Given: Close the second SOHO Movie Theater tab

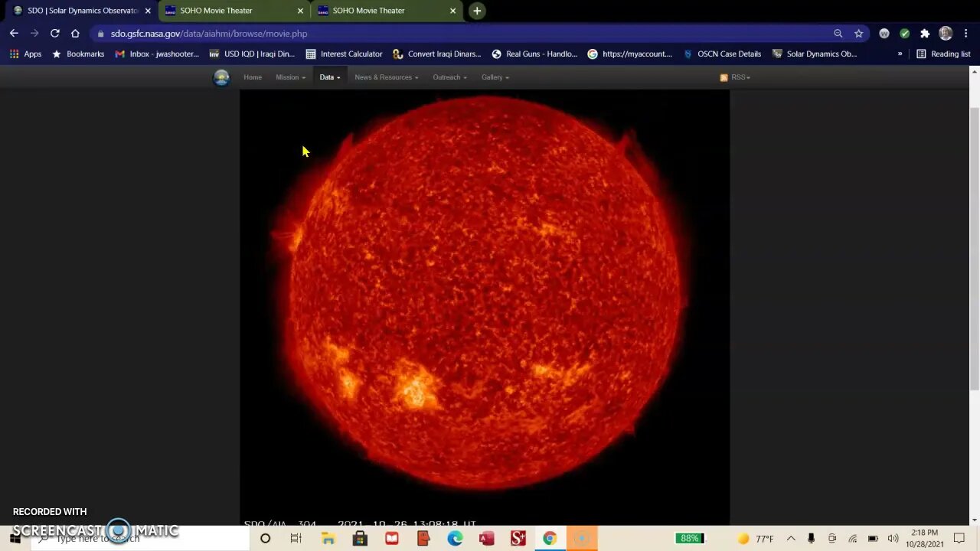Looking at the screenshot, I should pos(452,11).
